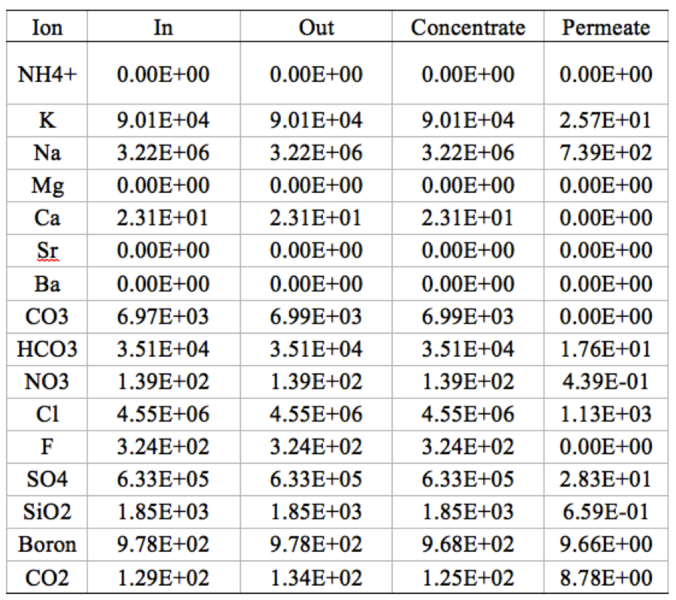
Task: Select the Permeate value for NO3
Action: click(606, 381)
